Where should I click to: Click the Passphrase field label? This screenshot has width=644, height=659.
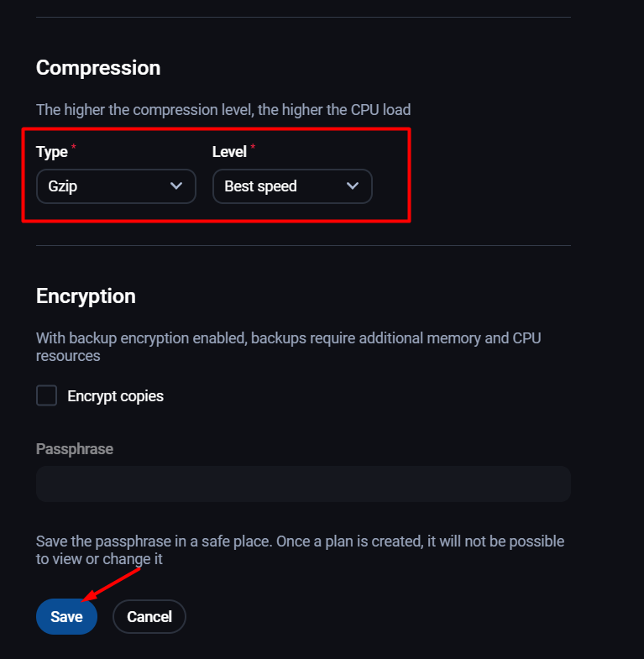click(75, 449)
